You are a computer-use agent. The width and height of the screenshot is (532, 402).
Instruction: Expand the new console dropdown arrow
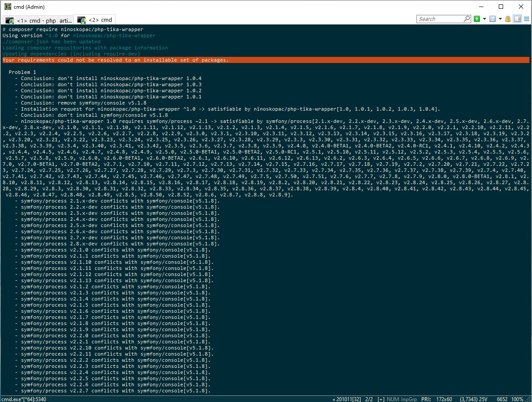(x=484, y=19)
